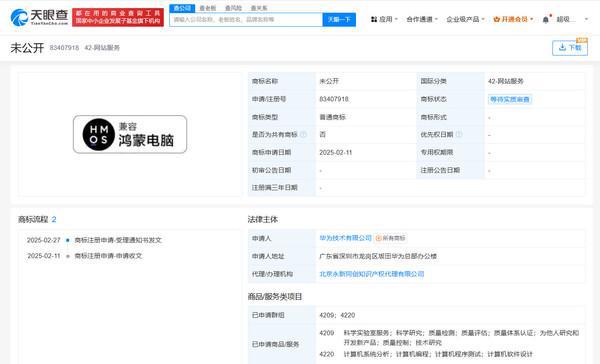Click the blue 天眼一下 search button
The height and width of the screenshot is (364, 600).
coord(339,20)
